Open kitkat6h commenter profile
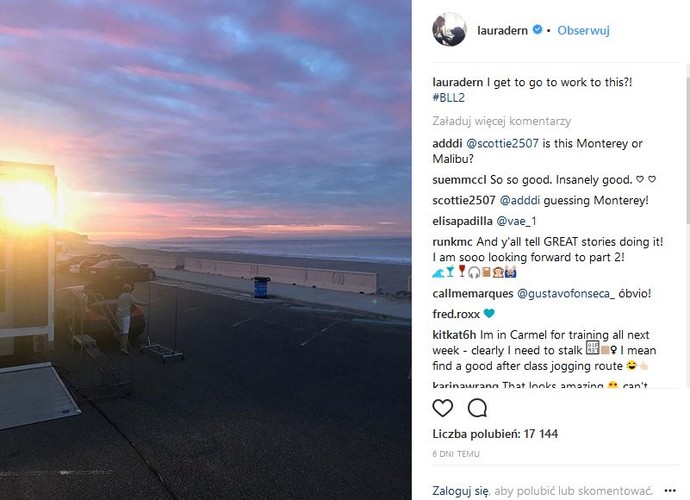 pyautogui.click(x=459, y=332)
